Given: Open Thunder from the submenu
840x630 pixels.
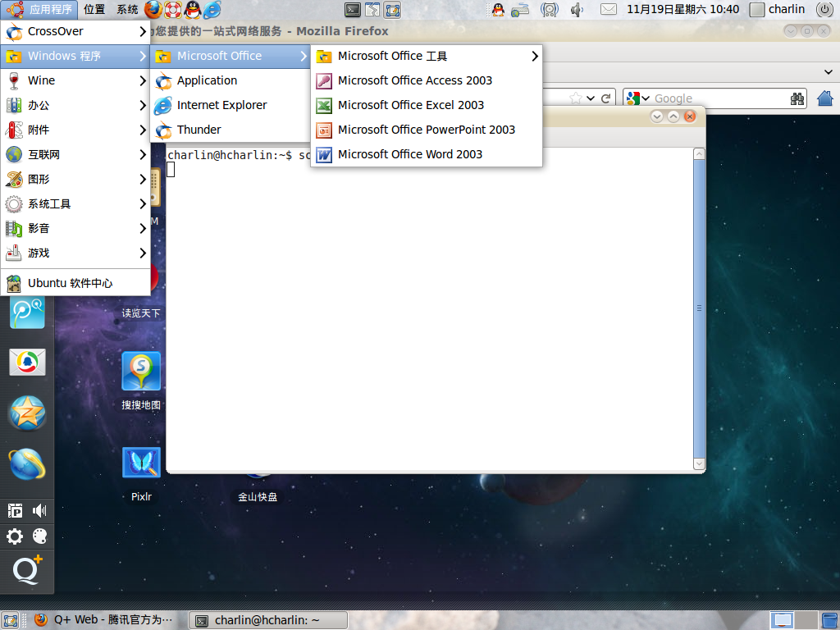Looking at the screenshot, I should click(x=231, y=130).
